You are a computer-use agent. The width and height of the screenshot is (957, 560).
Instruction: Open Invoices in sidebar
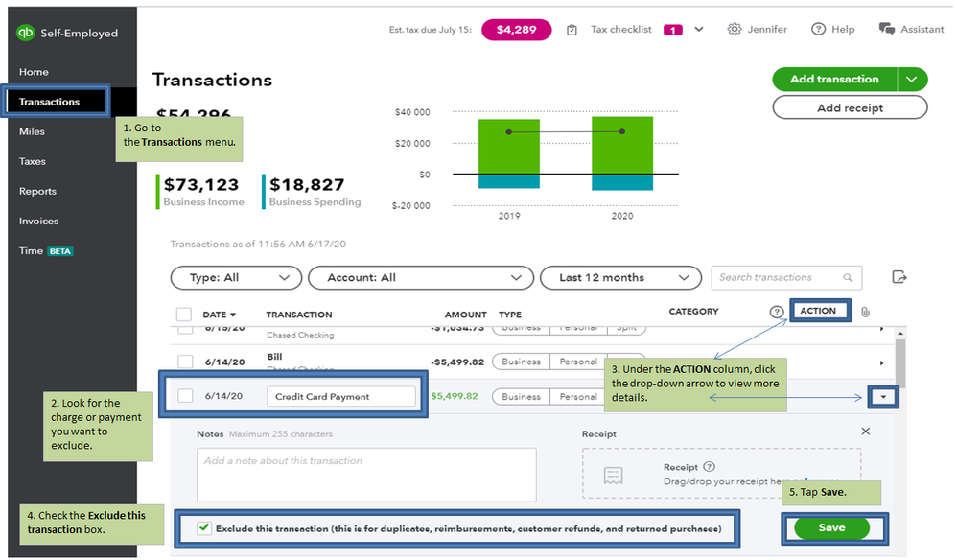(x=38, y=222)
